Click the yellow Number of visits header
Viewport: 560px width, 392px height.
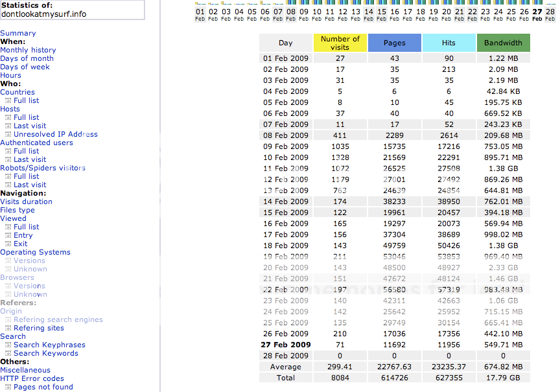click(x=340, y=43)
